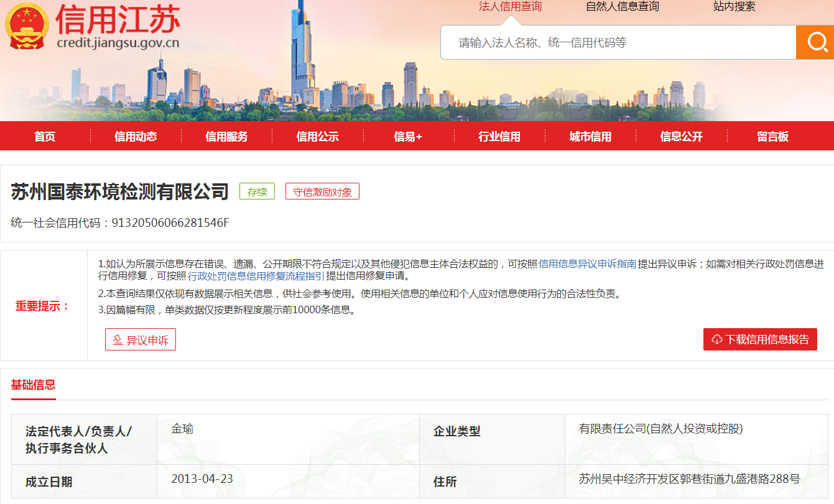Screen dimensions: 834x504
Task: Click company name 苏州国泰环境检测有限公司
Action: point(120,191)
